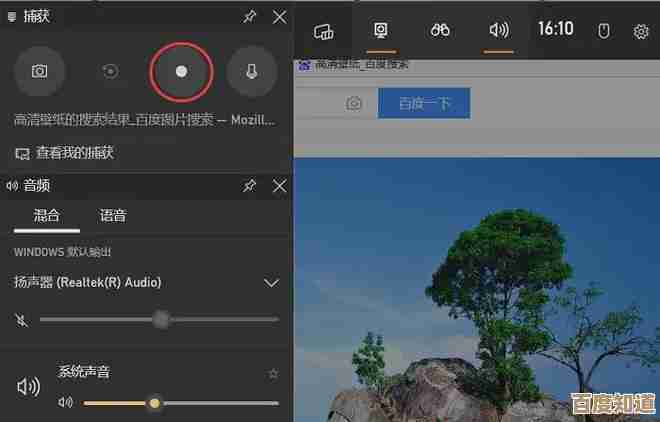Toggle the capture widget icon in top bar
The image size is (660, 422).
pos(381,30)
